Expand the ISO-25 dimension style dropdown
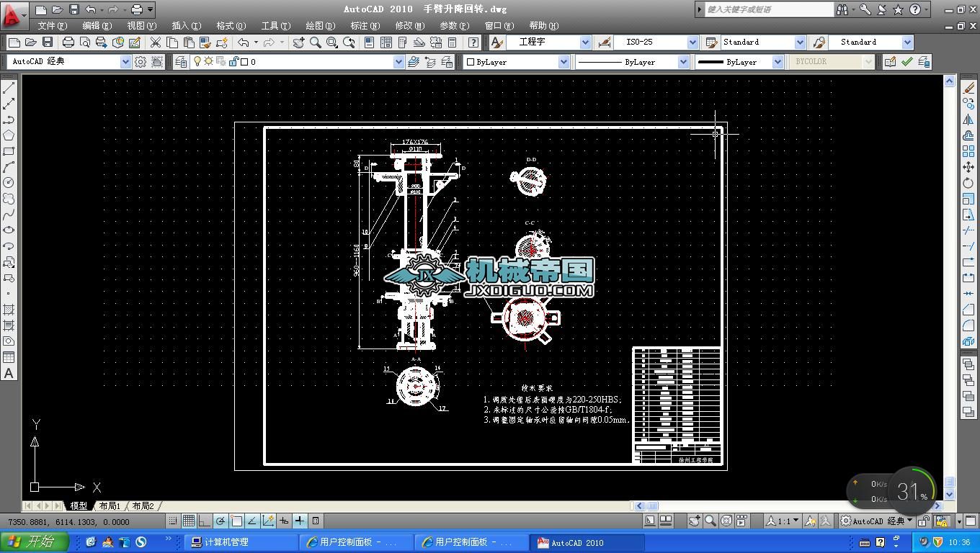 (x=692, y=42)
